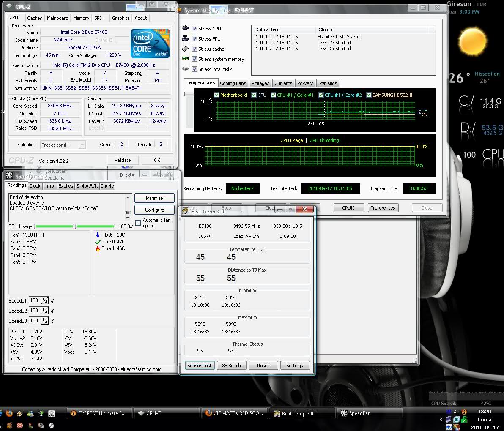Open the network computers tray icon
The width and height of the screenshot is (504, 431).
(x=448, y=420)
